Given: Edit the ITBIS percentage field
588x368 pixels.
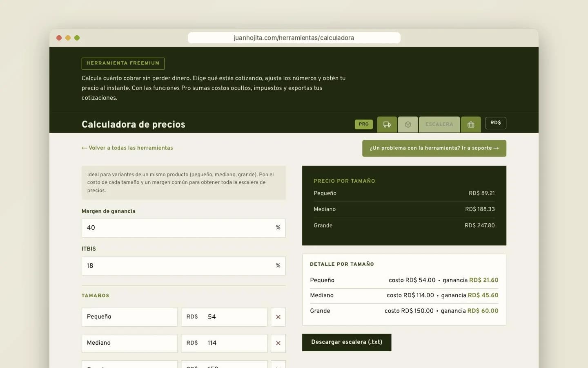Looking at the screenshot, I should tap(183, 266).
